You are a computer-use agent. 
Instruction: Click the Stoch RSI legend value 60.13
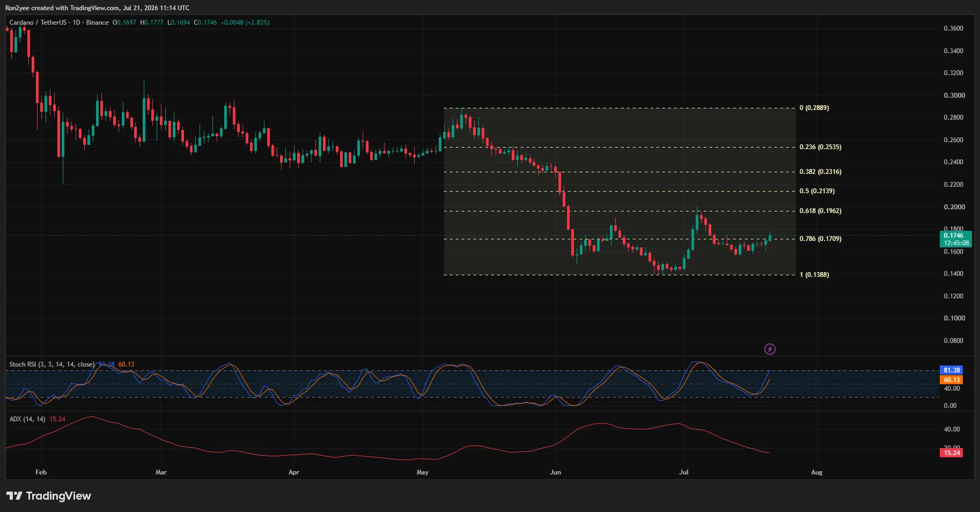tap(126, 364)
